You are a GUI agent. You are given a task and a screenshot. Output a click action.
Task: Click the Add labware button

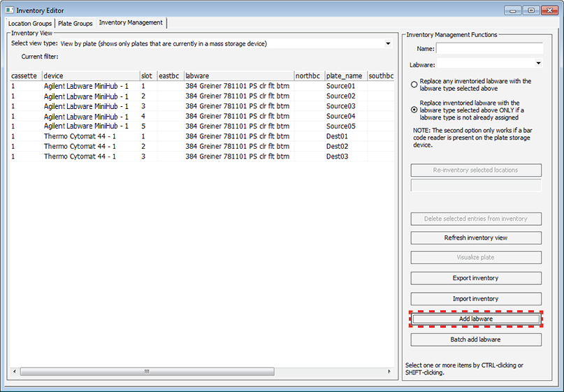(x=475, y=319)
